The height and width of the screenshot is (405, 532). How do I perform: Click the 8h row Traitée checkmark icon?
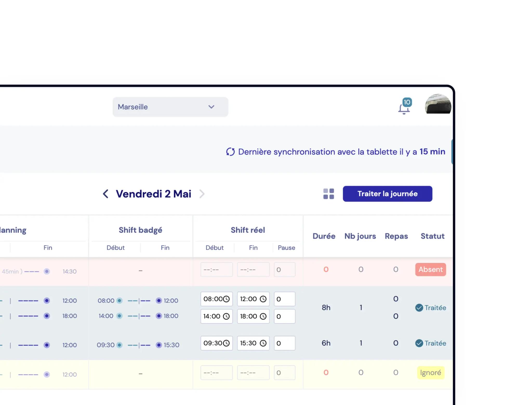[419, 308]
